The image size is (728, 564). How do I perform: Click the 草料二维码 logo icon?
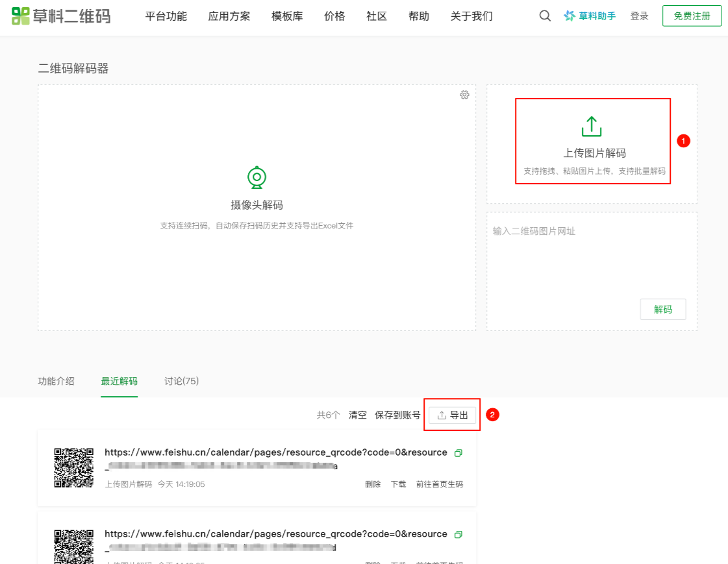coord(21,16)
